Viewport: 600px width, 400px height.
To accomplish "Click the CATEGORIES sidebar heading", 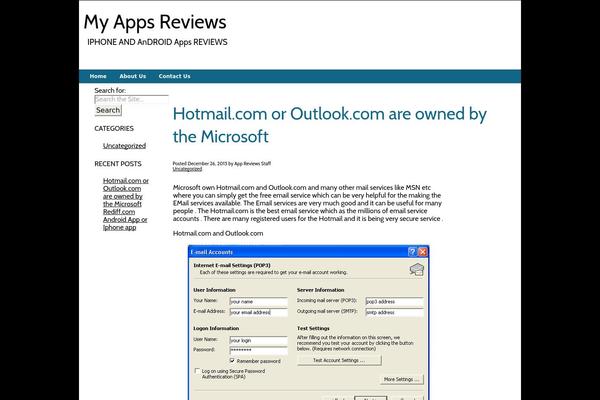I will 114,129.
